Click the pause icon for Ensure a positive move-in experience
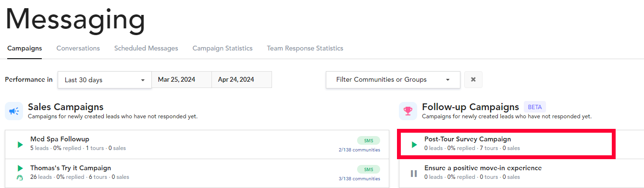 coord(414,173)
